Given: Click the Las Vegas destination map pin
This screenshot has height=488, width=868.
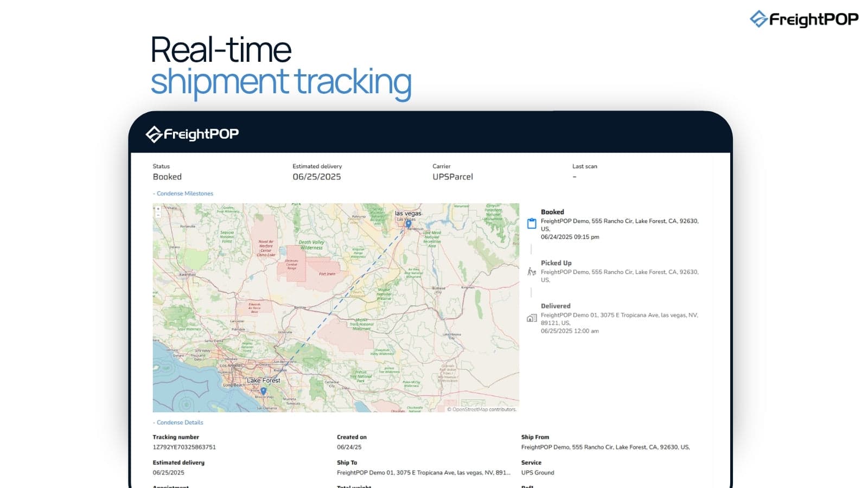Looking at the screenshot, I should pyautogui.click(x=409, y=224).
